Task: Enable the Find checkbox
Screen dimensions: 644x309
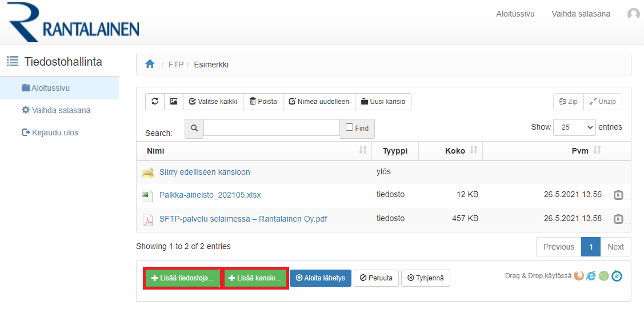Action: pyautogui.click(x=349, y=128)
